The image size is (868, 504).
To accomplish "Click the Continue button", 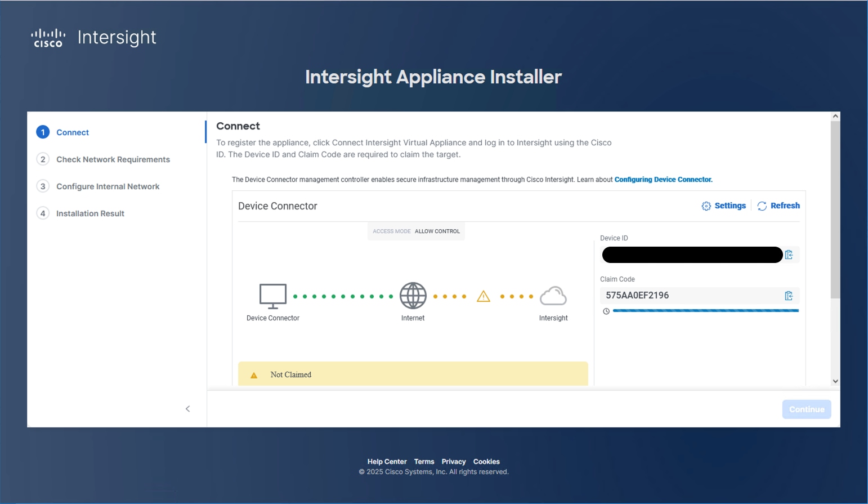I will (x=807, y=409).
